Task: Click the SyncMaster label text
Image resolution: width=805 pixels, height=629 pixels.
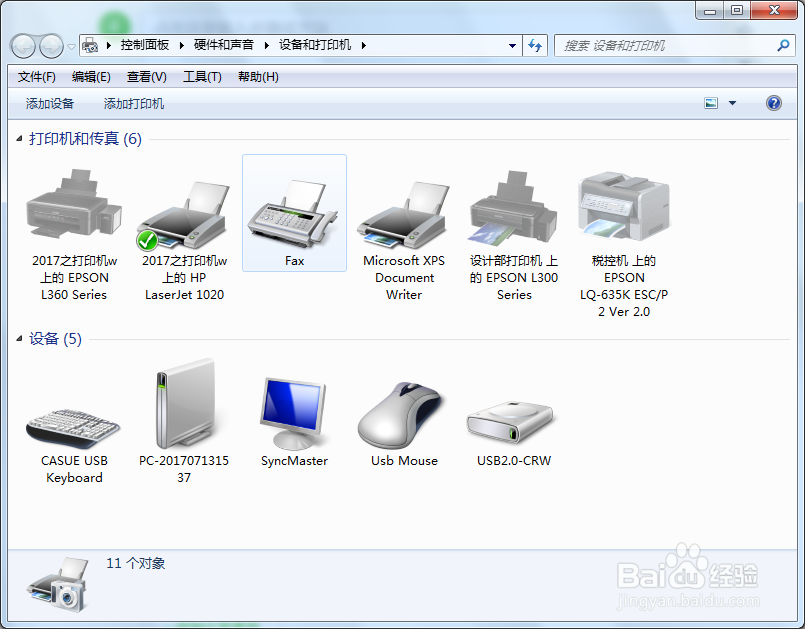Action: [x=294, y=461]
